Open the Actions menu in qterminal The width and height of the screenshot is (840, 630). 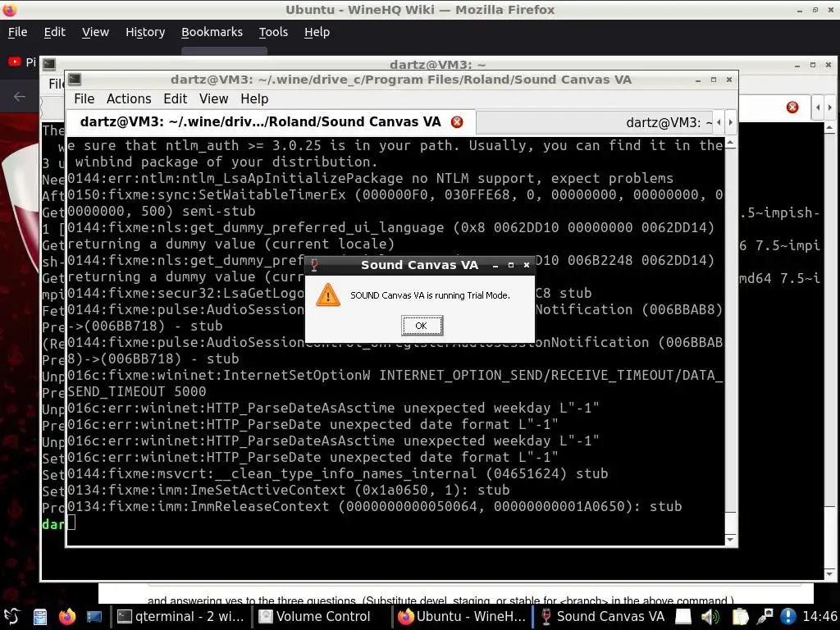(x=129, y=99)
